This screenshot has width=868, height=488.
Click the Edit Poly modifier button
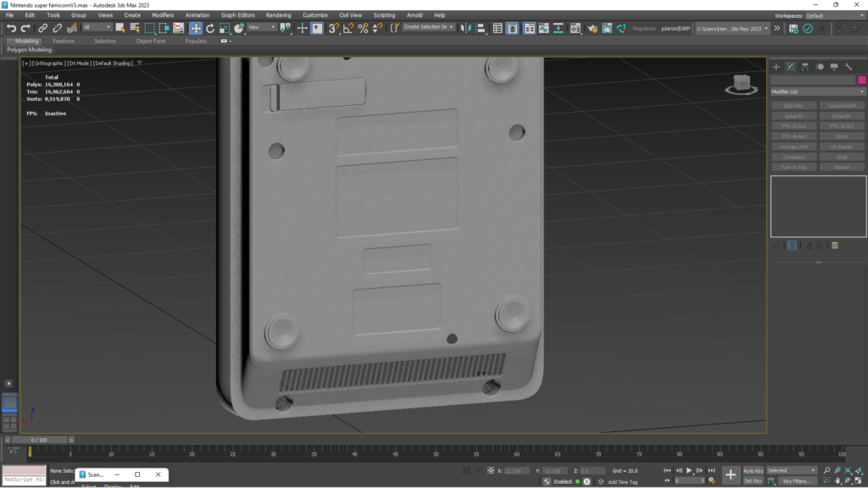(793, 106)
